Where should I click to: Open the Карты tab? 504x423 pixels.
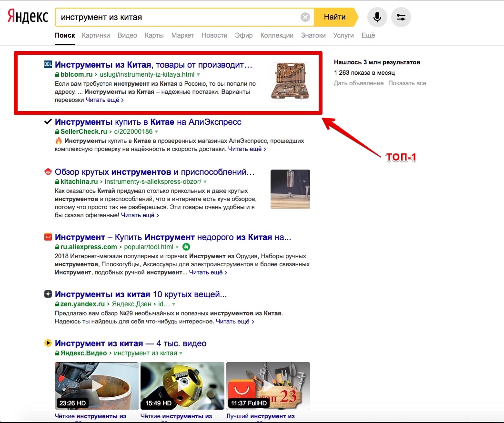[x=154, y=35]
